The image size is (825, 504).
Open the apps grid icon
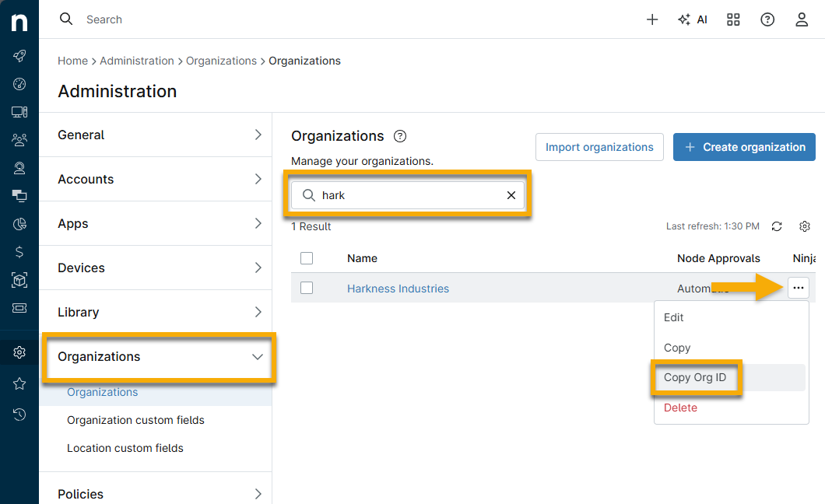click(x=733, y=19)
